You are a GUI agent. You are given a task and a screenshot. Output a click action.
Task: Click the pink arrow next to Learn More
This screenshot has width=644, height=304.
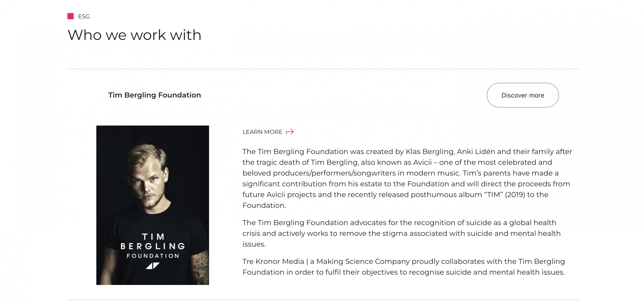[x=290, y=132]
